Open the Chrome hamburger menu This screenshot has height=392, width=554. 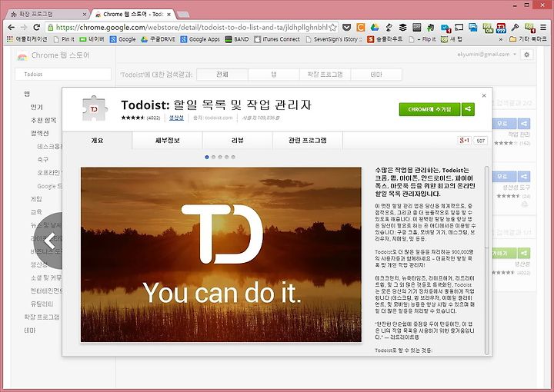[x=543, y=27]
